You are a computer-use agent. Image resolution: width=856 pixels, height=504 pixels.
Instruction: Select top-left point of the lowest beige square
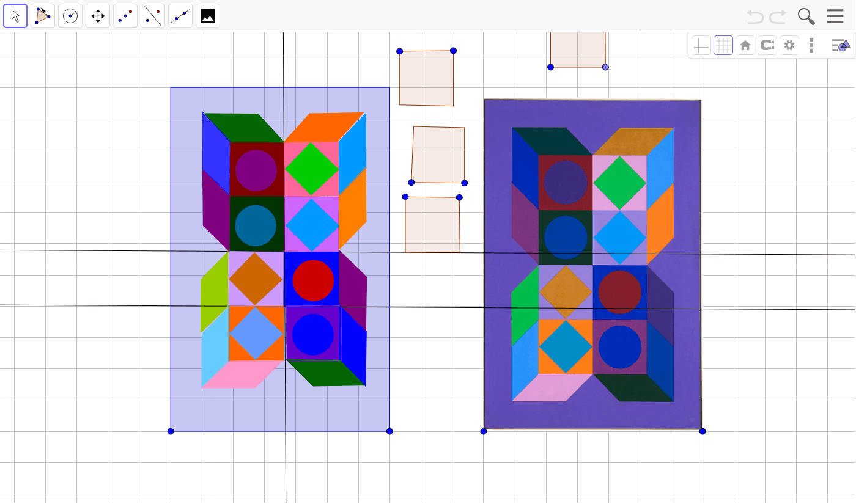405,197
